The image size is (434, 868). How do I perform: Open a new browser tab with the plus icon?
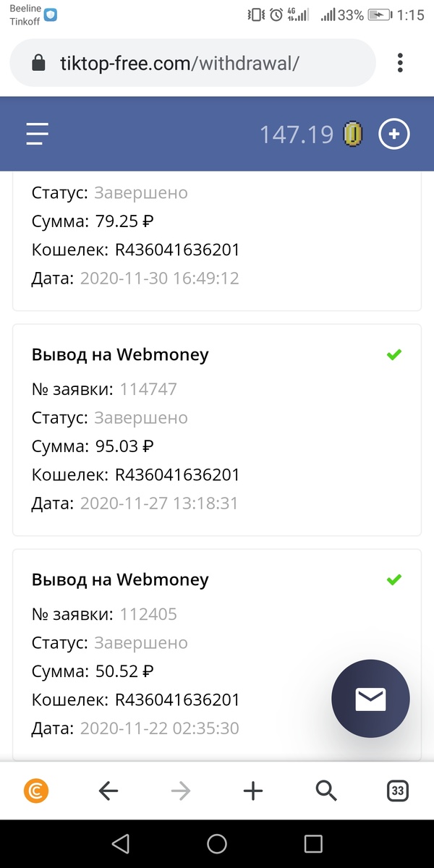(253, 791)
